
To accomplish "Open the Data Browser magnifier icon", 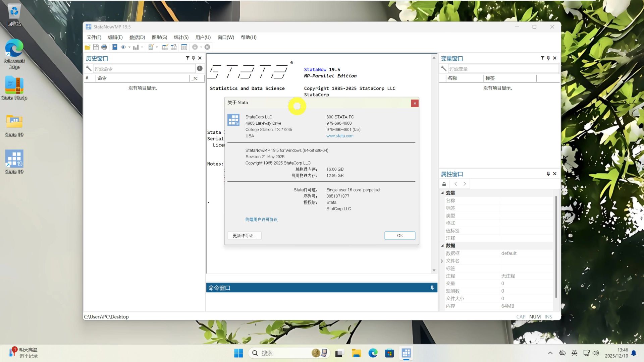I will click(173, 47).
